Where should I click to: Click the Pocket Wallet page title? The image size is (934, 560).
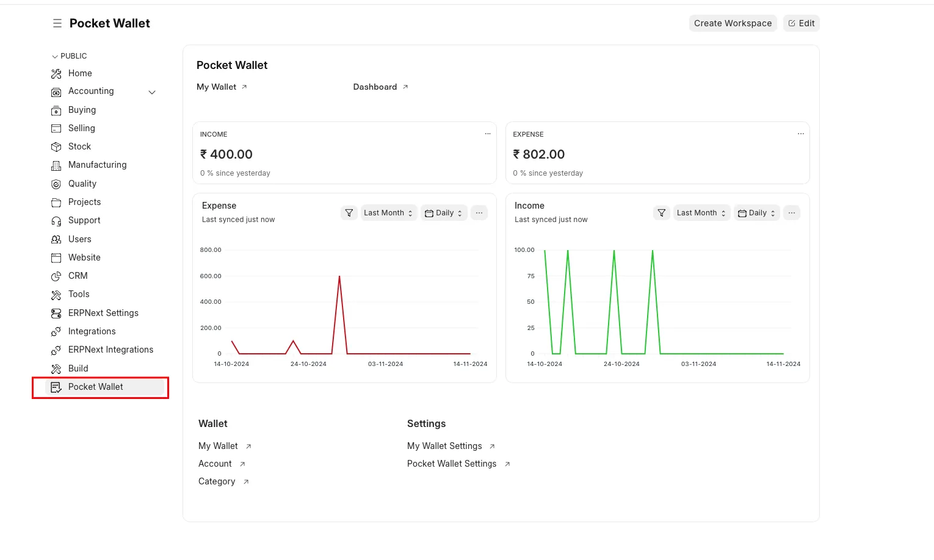pos(110,23)
